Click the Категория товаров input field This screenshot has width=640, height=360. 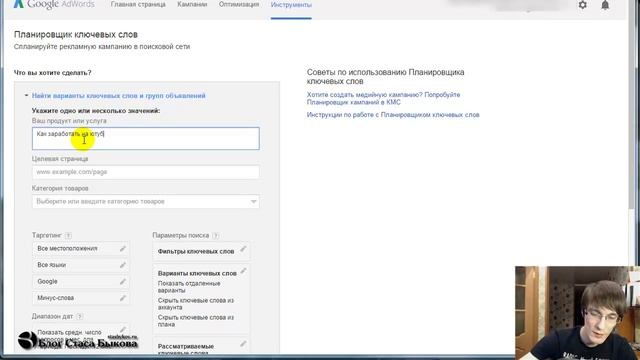146,202
